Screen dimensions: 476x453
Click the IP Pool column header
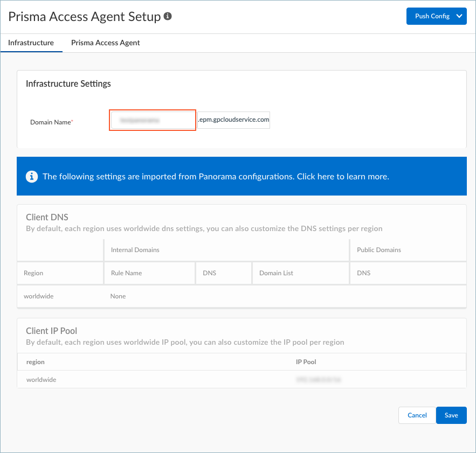[306, 362]
